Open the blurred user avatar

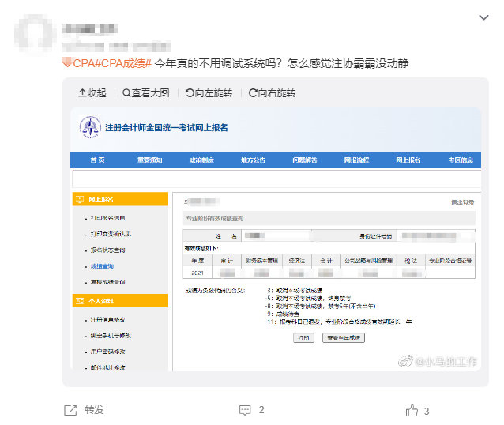(35, 34)
